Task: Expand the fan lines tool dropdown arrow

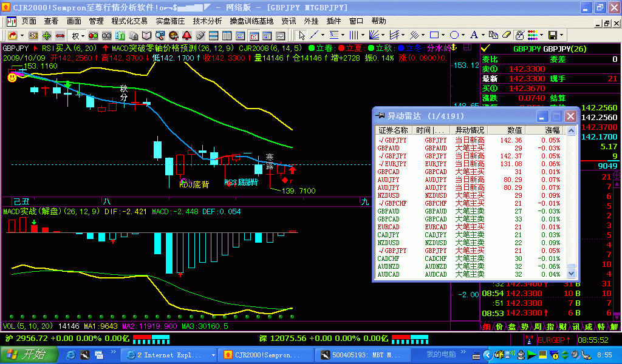Action: click(x=383, y=35)
